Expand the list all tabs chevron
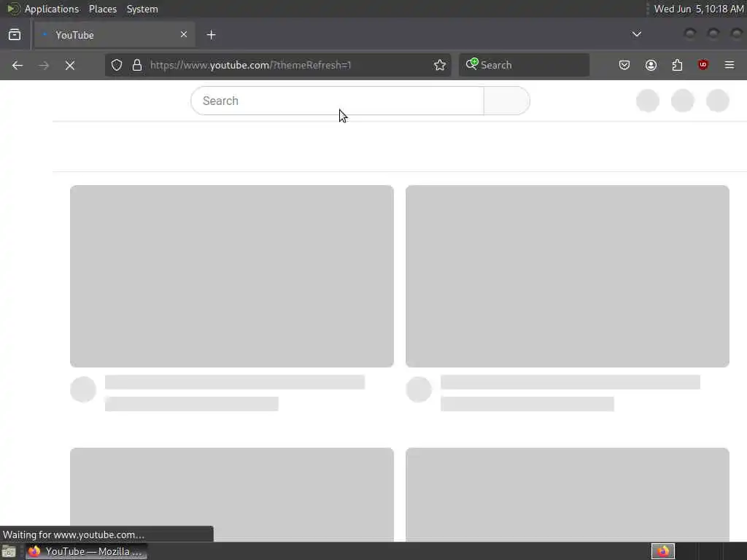 coord(636,34)
